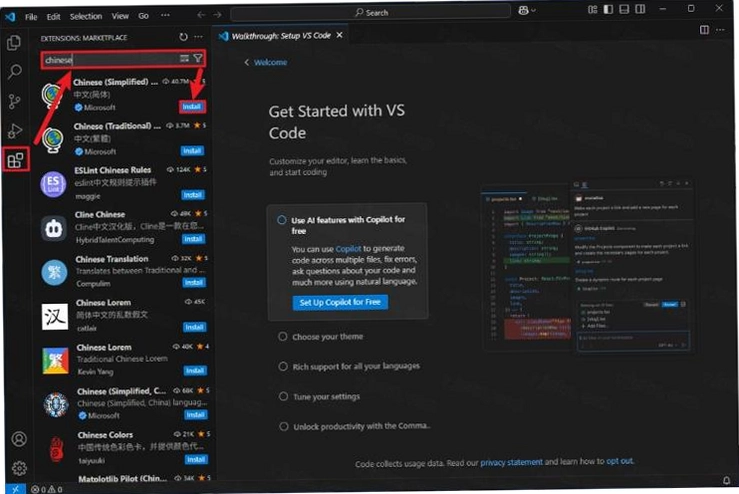Open the View menu
Viewport: 739px width, 494px height.
tap(120, 16)
